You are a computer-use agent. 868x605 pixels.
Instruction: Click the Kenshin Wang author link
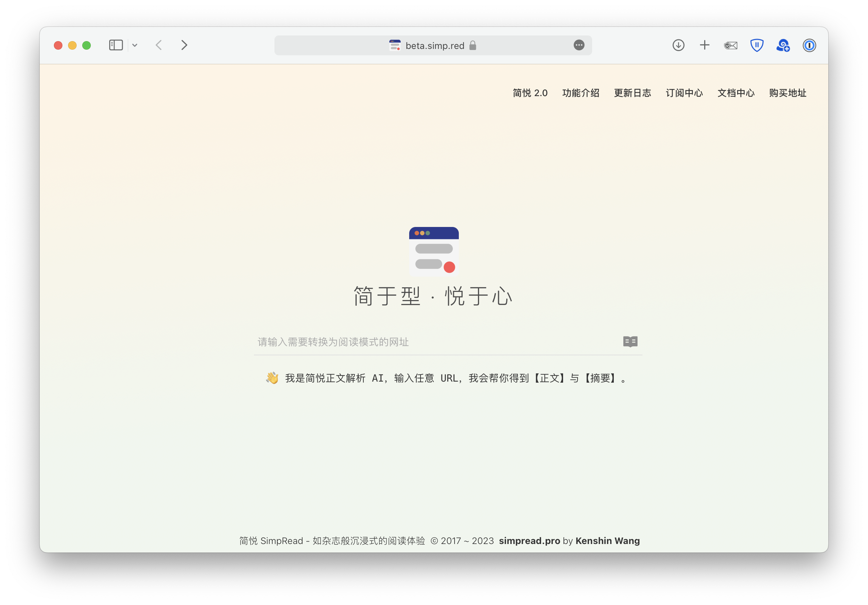607,541
